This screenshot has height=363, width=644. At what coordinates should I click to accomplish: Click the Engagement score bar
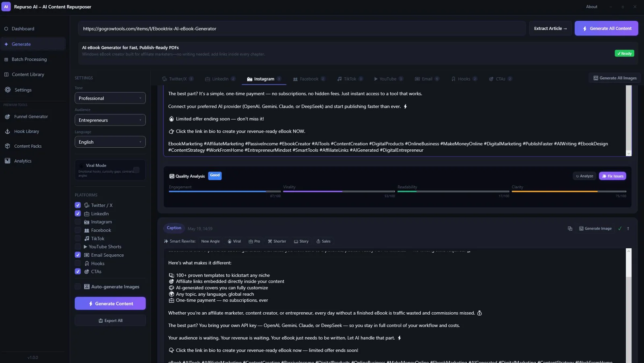pyautogui.click(x=224, y=192)
